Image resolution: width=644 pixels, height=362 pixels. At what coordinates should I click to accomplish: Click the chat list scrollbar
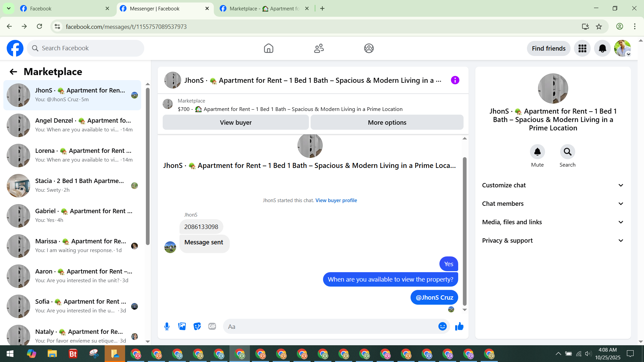pyautogui.click(x=148, y=167)
